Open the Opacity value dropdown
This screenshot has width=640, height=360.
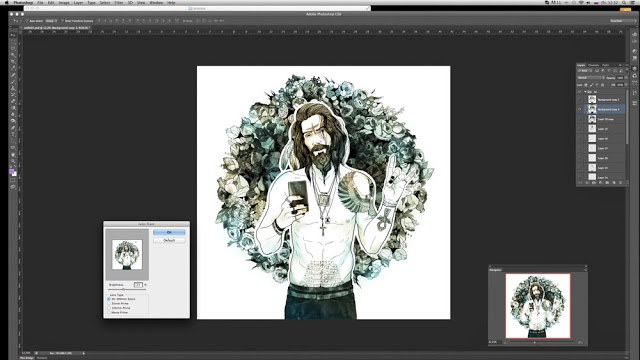tap(626, 78)
